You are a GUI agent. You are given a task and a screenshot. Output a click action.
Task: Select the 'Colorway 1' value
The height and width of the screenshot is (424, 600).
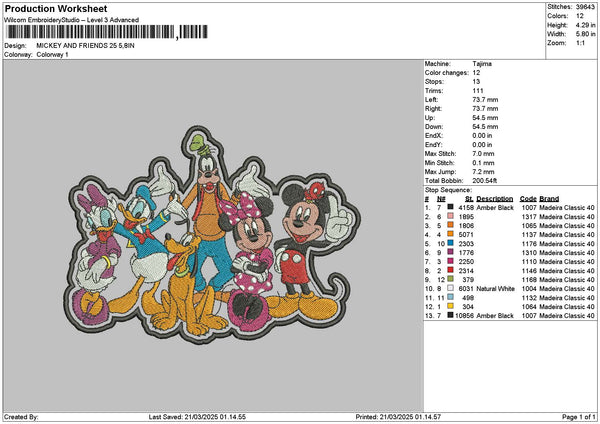(52, 55)
